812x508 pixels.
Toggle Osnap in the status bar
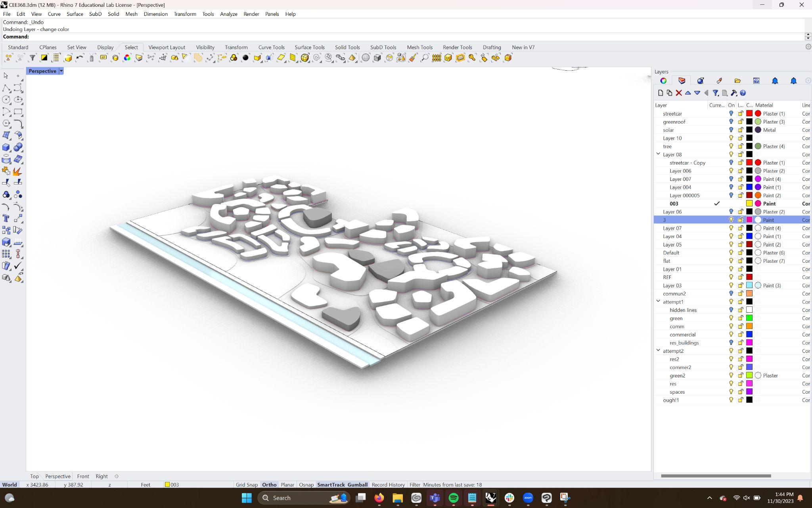pyautogui.click(x=306, y=485)
